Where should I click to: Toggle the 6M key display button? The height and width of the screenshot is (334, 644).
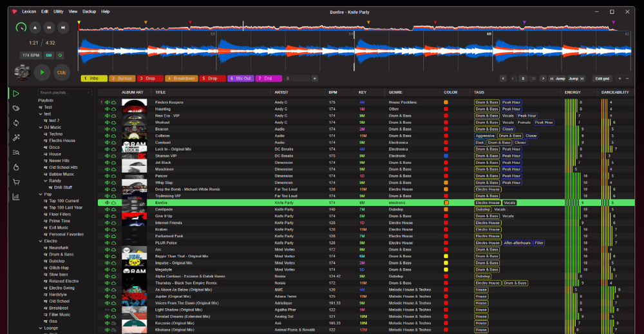click(49, 55)
